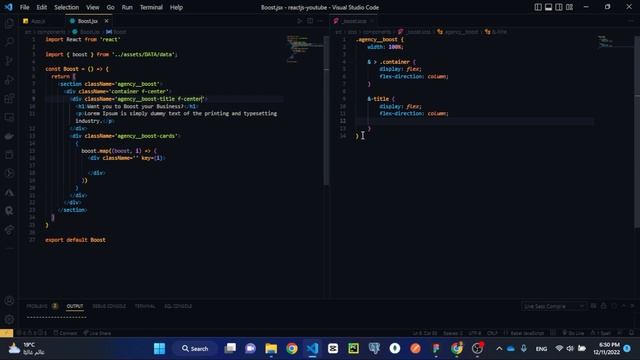Close the bottom panel
The image size is (640, 360).
point(633,306)
